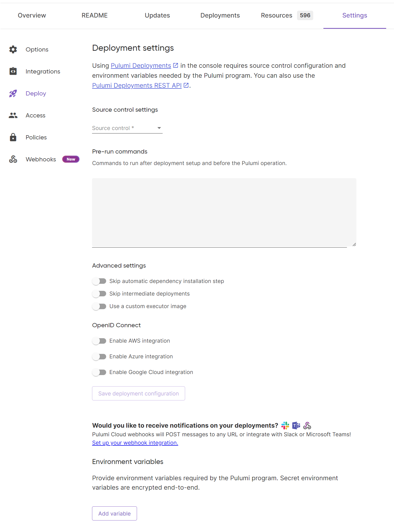Open the Access people icon
The height and width of the screenshot is (532, 394).
tap(13, 115)
